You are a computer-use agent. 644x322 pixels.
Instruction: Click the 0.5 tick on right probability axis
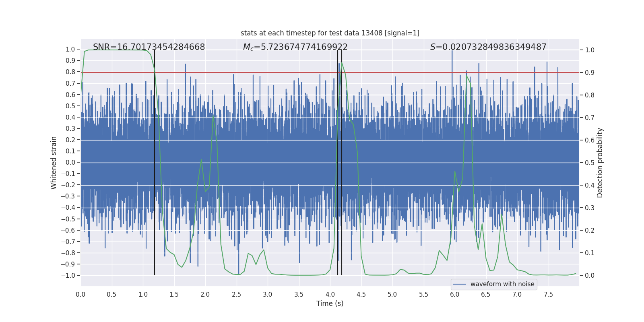tap(590, 163)
